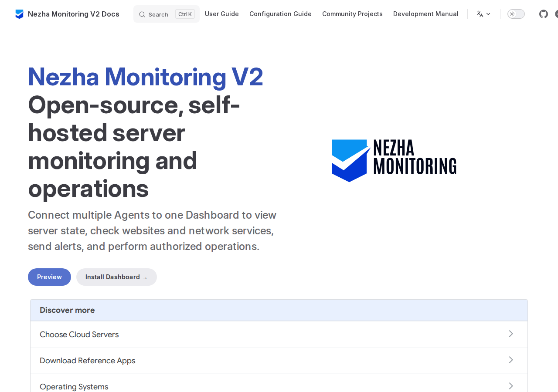Click the search magnifier icon
This screenshot has width=558, height=392.
pos(142,14)
